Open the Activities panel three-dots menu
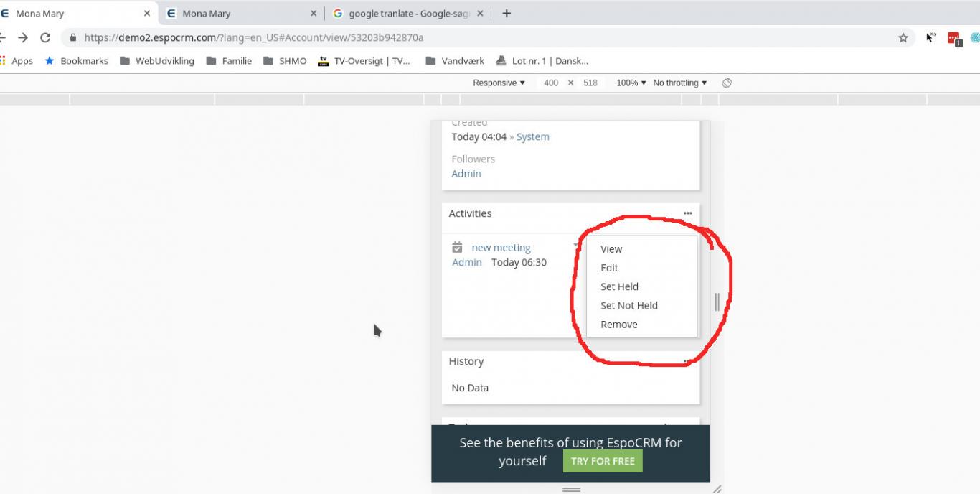 (x=687, y=213)
